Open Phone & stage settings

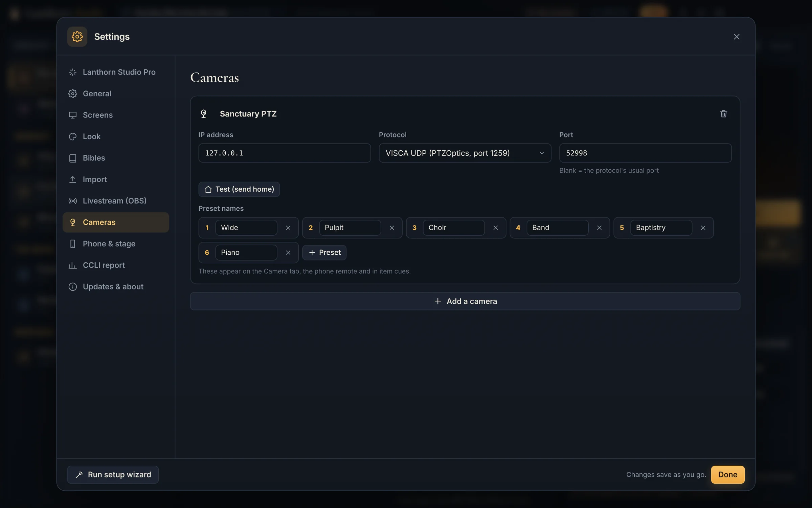click(x=116, y=244)
